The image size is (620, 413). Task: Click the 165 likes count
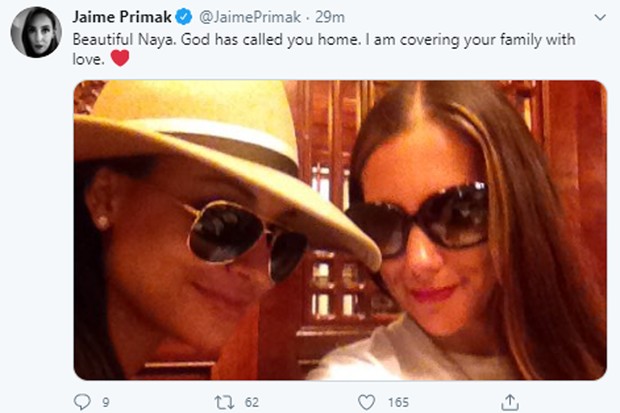398,402
